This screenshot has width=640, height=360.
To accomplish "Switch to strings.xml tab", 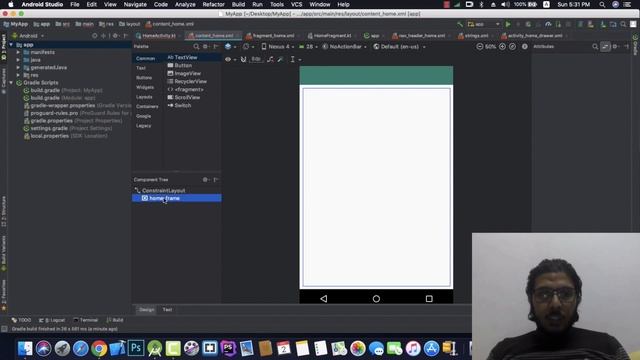I will point(476,36).
